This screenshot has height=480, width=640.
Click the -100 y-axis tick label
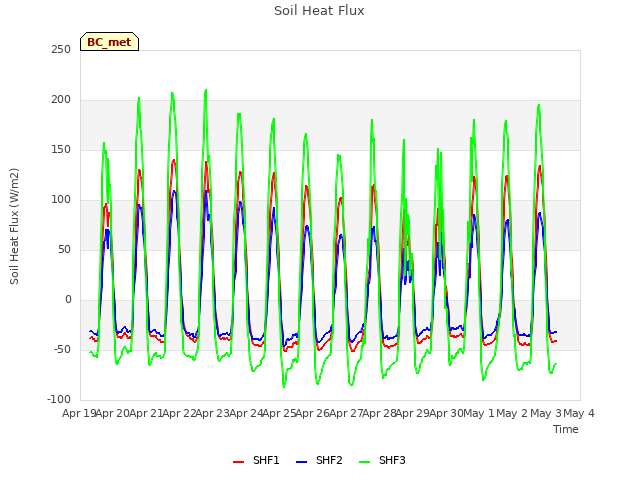click(59, 400)
